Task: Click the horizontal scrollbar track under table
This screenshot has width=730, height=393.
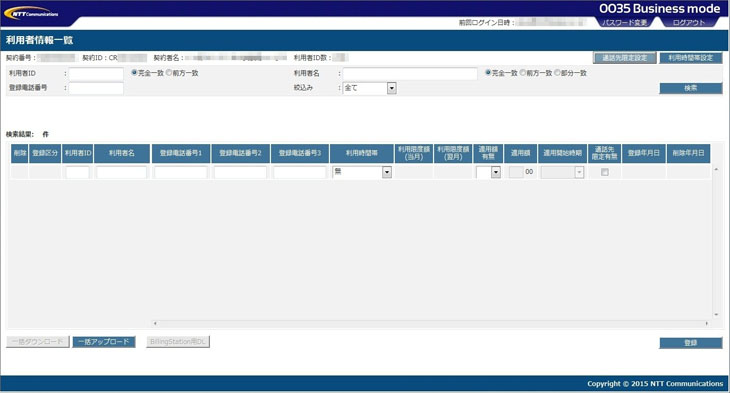Action: point(431,323)
